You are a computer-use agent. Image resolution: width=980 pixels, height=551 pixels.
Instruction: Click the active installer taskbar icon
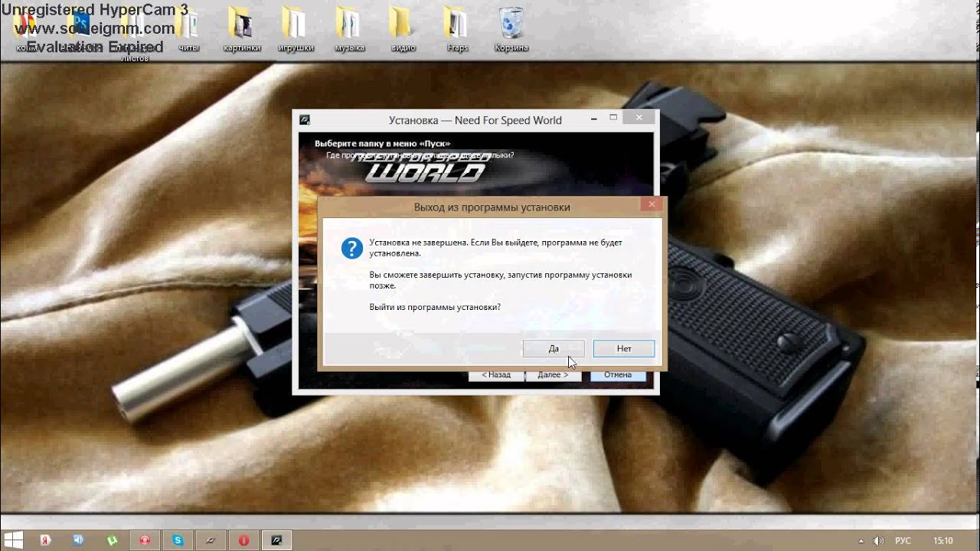click(x=276, y=540)
